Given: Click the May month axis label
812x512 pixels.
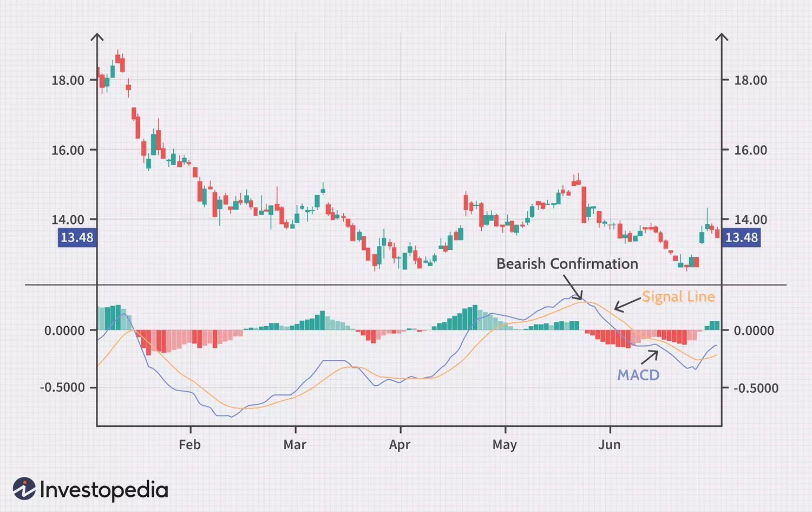Looking at the screenshot, I should [x=504, y=445].
